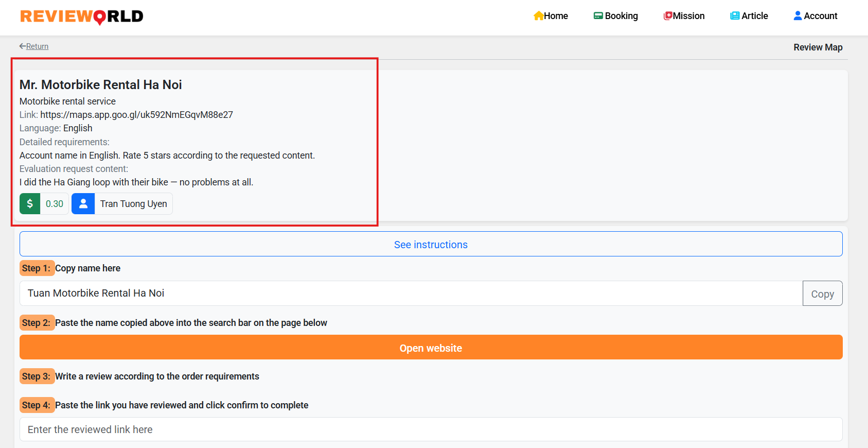Open the Account menu
Screen dimensions: 868x448
tap(816, 16)
